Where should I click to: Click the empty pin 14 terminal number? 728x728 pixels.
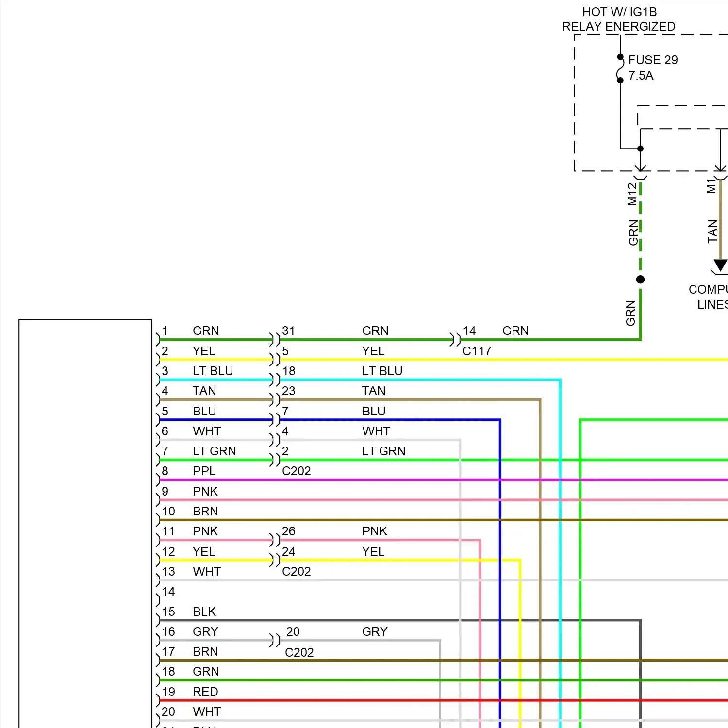168,592
